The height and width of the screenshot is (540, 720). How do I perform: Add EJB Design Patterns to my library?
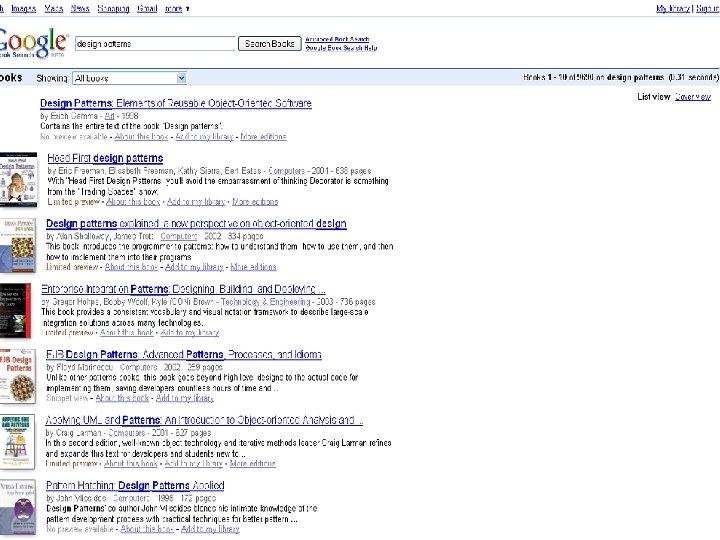click(185, 398)
